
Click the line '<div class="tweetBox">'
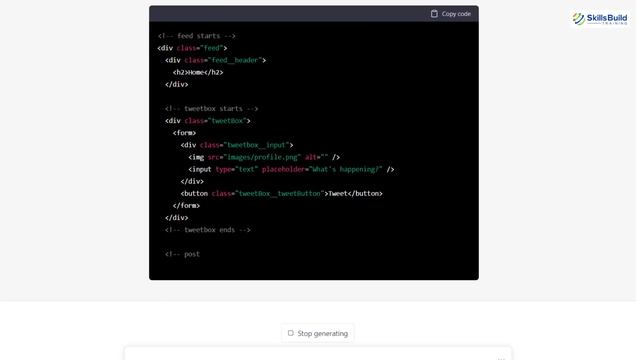[x=208, y=121]
